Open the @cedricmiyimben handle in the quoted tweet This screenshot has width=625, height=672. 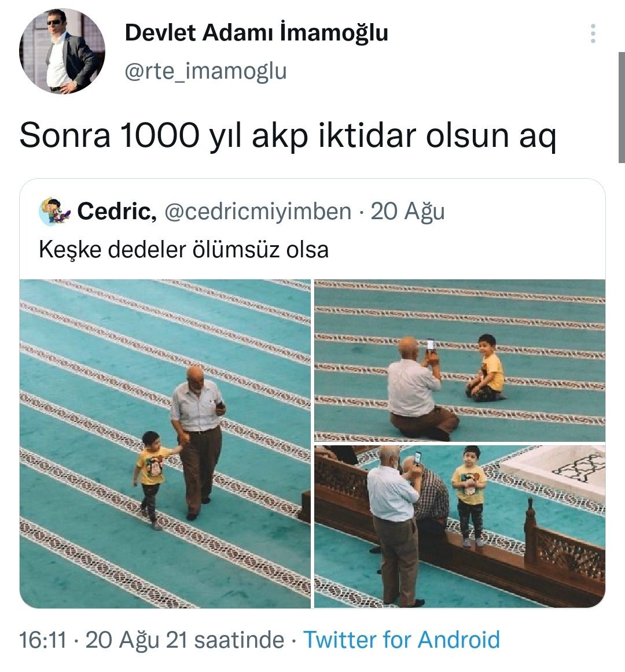click(258, 211)
